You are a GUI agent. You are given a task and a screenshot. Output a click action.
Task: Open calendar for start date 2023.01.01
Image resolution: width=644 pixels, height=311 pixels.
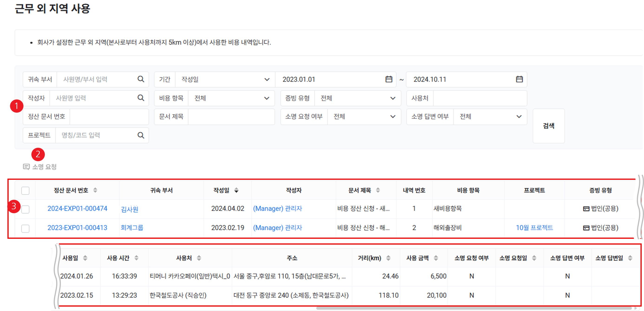(388, 79)
